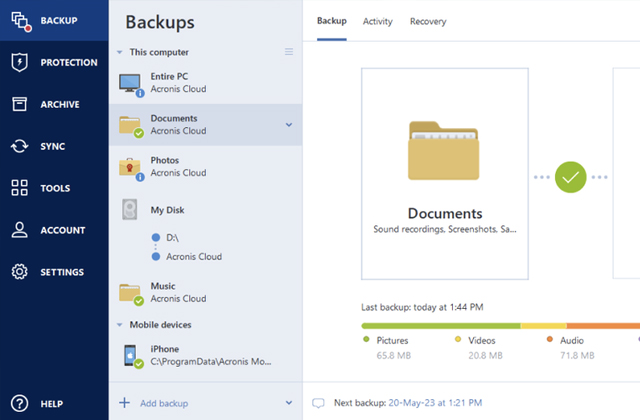Click the yellow Videos usage bar segment
Screen dimensions: 640x420
[544, 326]
